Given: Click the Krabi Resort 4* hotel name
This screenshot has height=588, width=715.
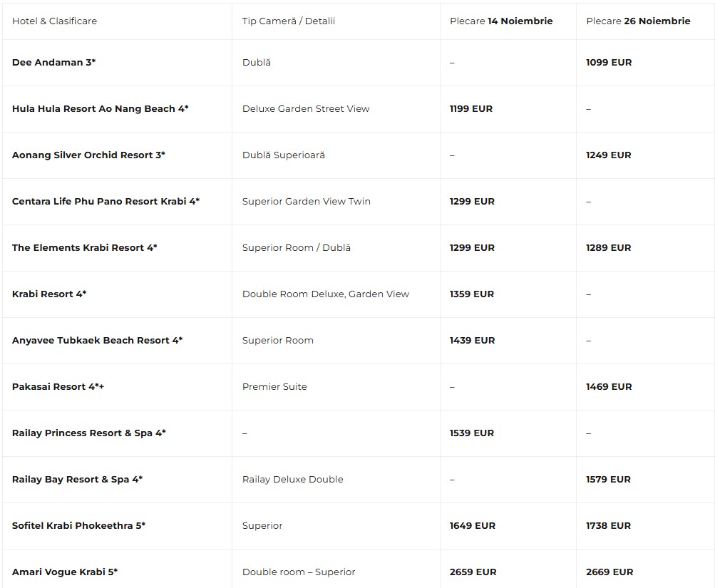Looking at the screenshot, I should pyautogui.click(x=49, y=294).
